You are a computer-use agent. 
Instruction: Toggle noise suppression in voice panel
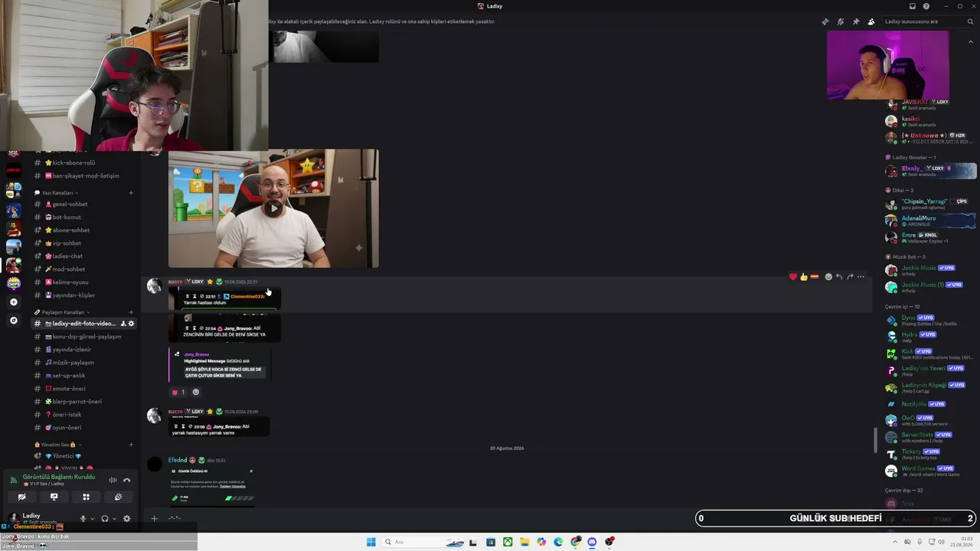point(113,480)
